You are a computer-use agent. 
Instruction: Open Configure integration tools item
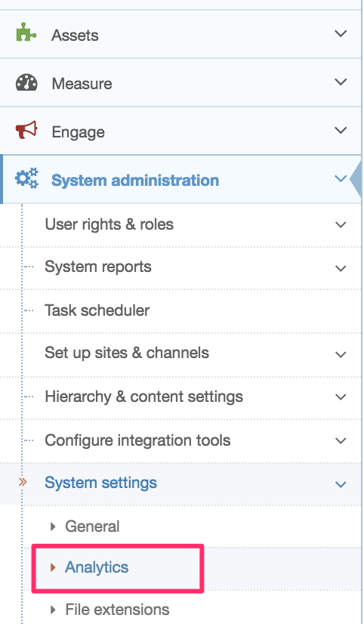137,440
